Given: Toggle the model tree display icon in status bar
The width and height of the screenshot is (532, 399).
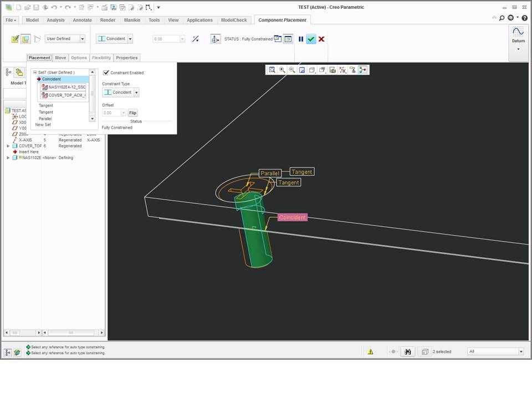Looking at the screenshot, I should tap(8, 352).
